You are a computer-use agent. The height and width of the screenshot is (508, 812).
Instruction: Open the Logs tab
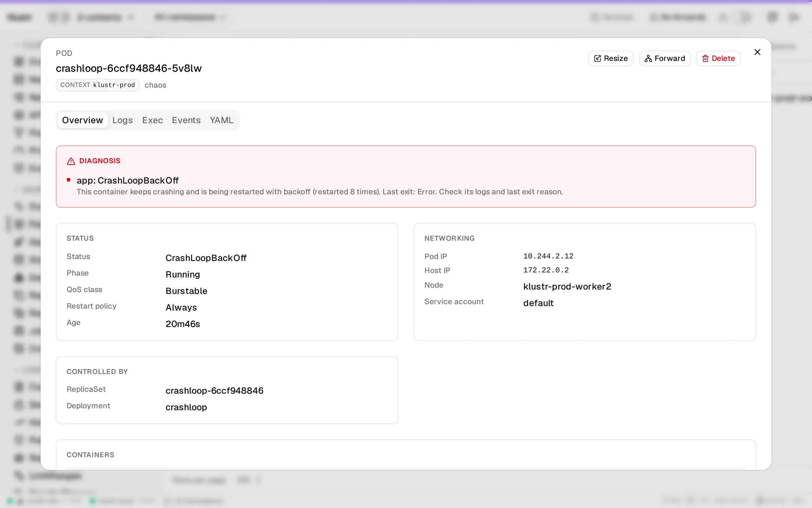tap(122, 120)
